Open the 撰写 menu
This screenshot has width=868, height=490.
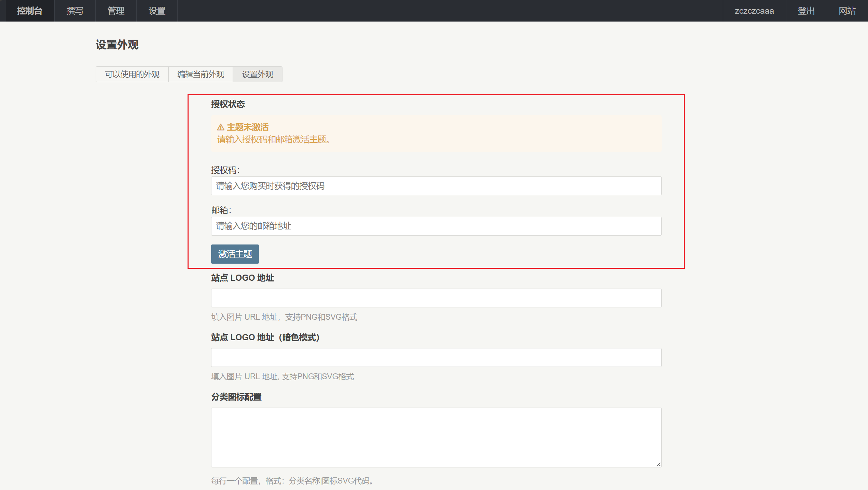[x=75, y=11]
